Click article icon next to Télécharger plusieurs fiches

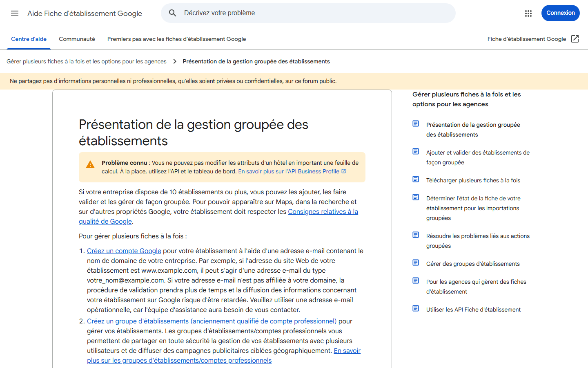[x=416, y=179]
